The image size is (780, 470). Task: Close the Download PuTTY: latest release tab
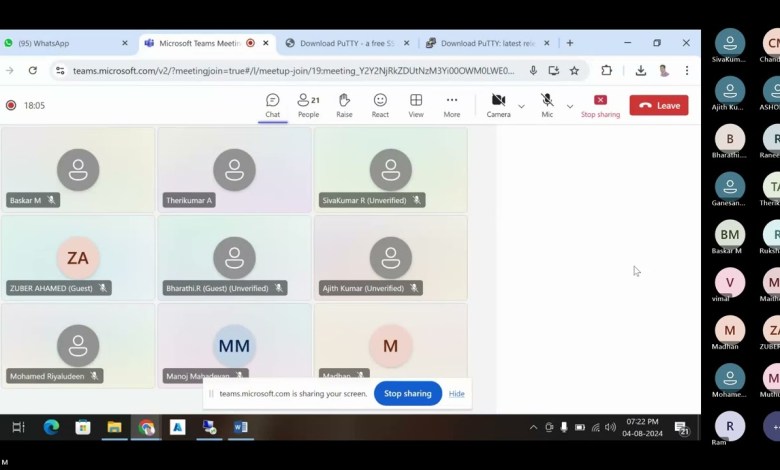[x=547, y=43]
